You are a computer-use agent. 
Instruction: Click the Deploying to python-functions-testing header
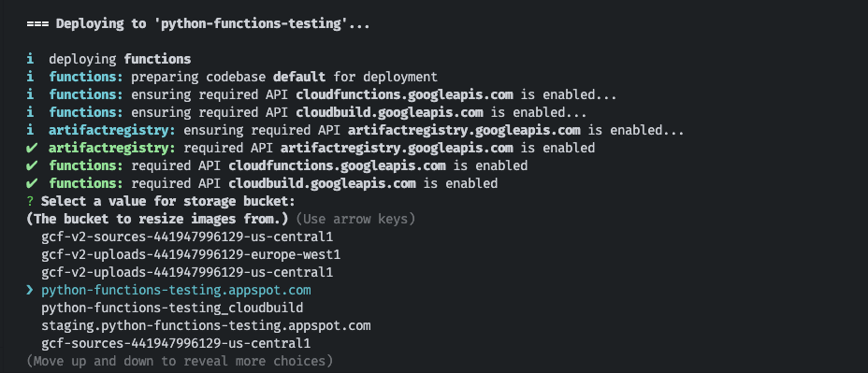click(198, 24)
